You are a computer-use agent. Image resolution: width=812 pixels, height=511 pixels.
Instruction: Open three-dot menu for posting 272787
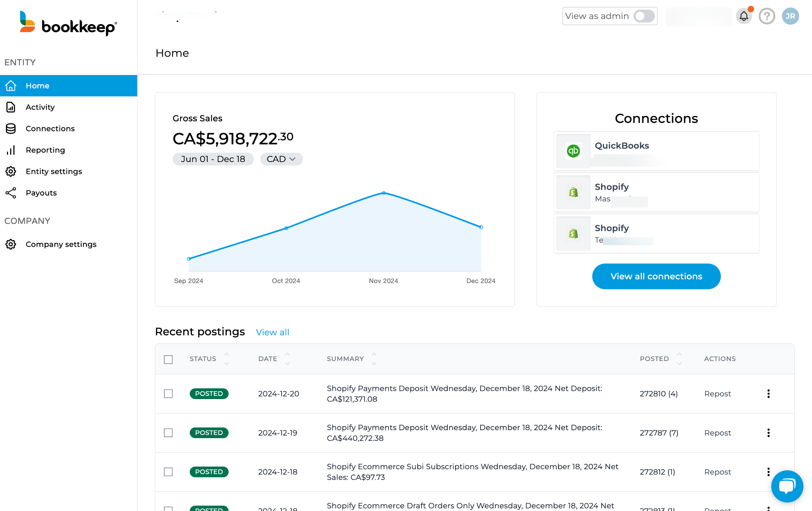pos(768,432)
